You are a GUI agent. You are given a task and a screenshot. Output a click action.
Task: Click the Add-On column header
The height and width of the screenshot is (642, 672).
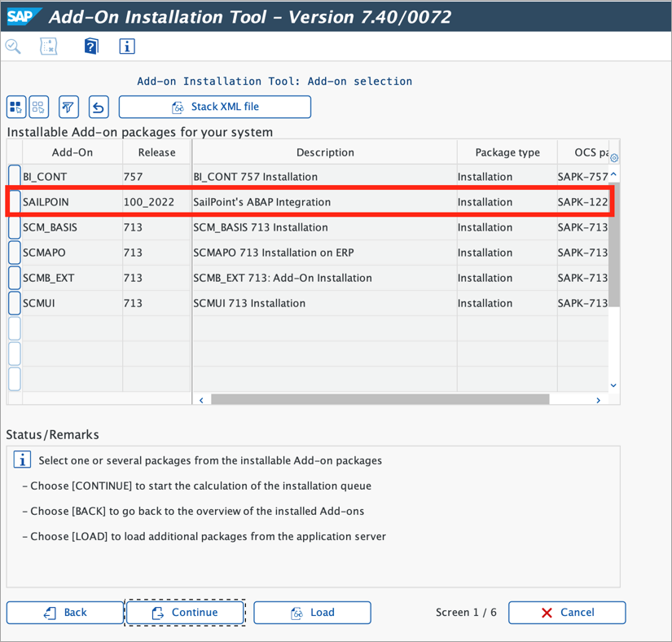click(72, 152)
